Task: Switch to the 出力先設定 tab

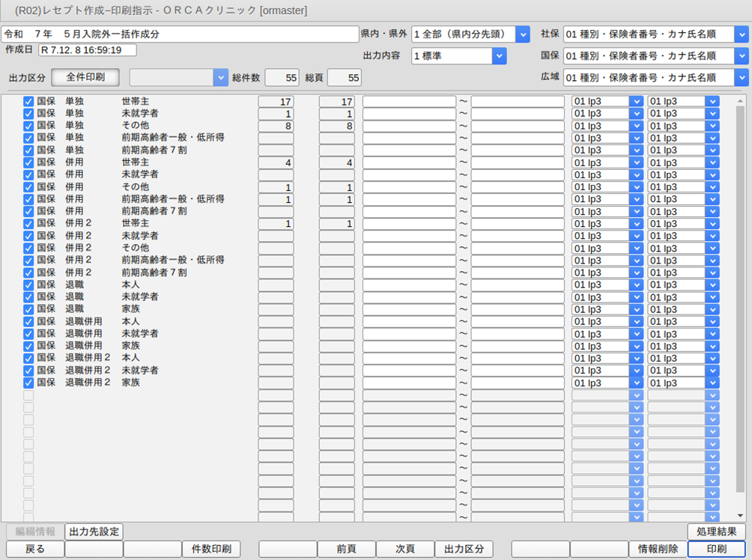Action: (94, 532)
